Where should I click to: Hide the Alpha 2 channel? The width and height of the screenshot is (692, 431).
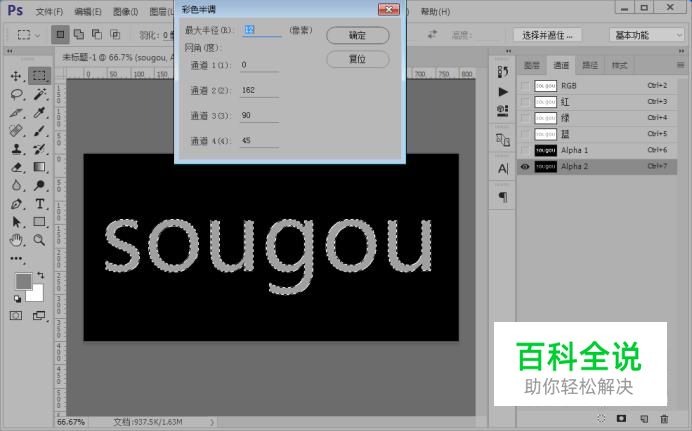525,166
